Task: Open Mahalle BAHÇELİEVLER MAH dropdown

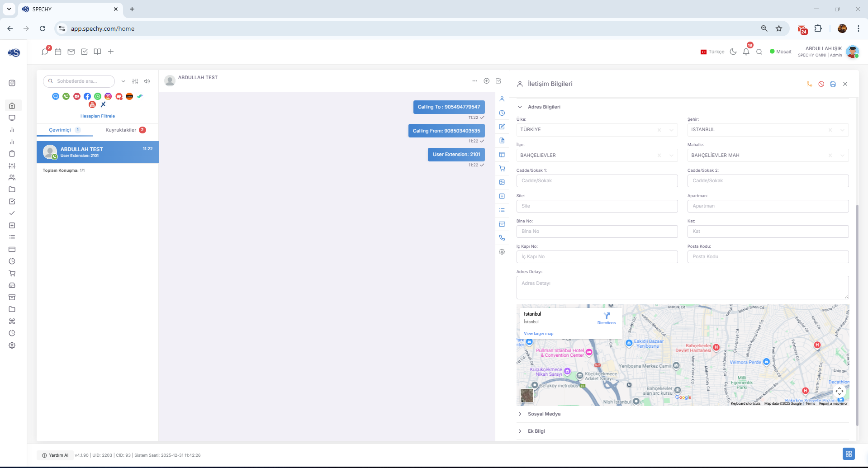Action: point(768,155)
